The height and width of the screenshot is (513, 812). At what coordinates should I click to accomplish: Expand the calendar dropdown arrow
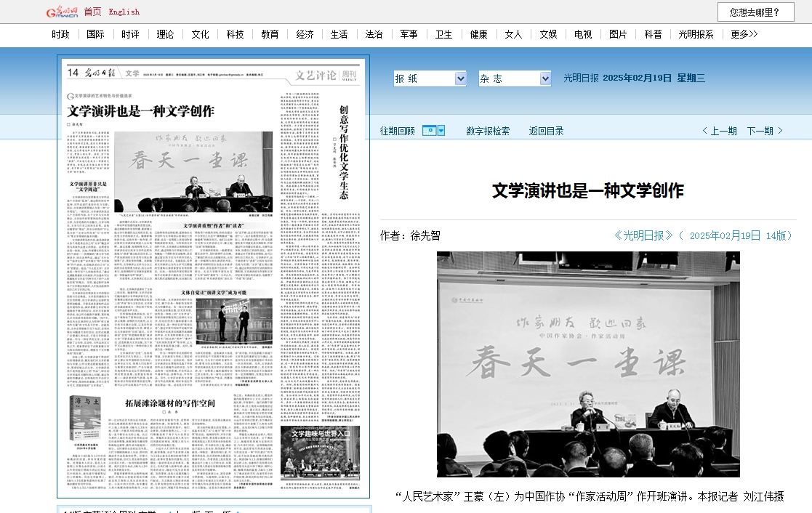(441, 131)
